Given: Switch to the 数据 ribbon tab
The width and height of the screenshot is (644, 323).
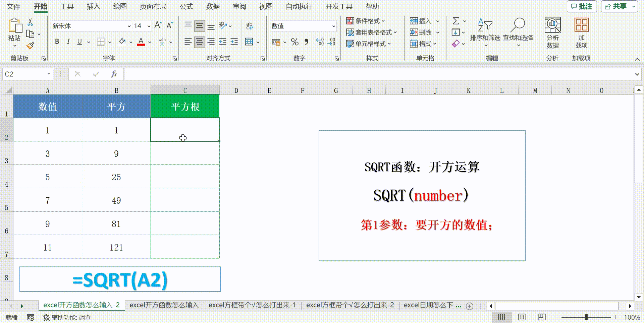Looking at the screenshot, I should pos(213,6).
